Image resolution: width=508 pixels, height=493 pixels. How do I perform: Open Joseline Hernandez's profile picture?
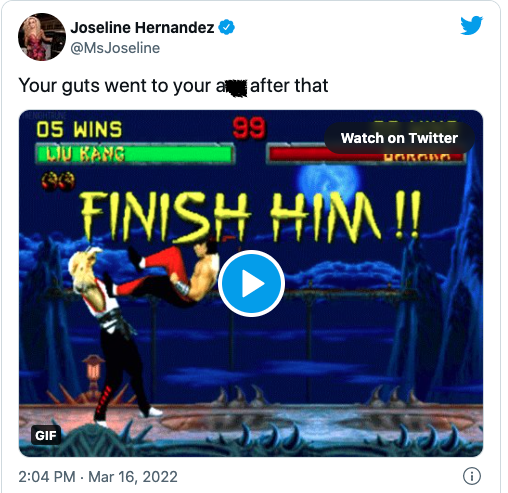click(42, 37)
